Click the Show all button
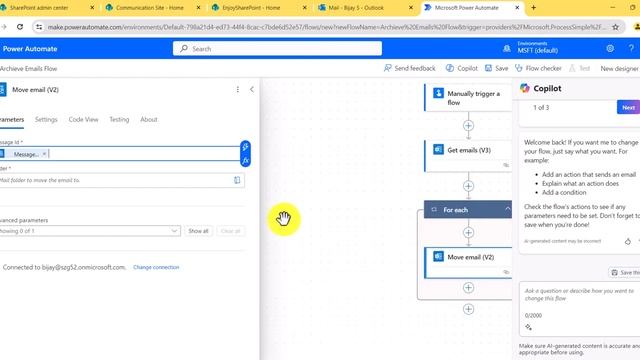Viewport: 640px width, 360px height. coord(198,231)
